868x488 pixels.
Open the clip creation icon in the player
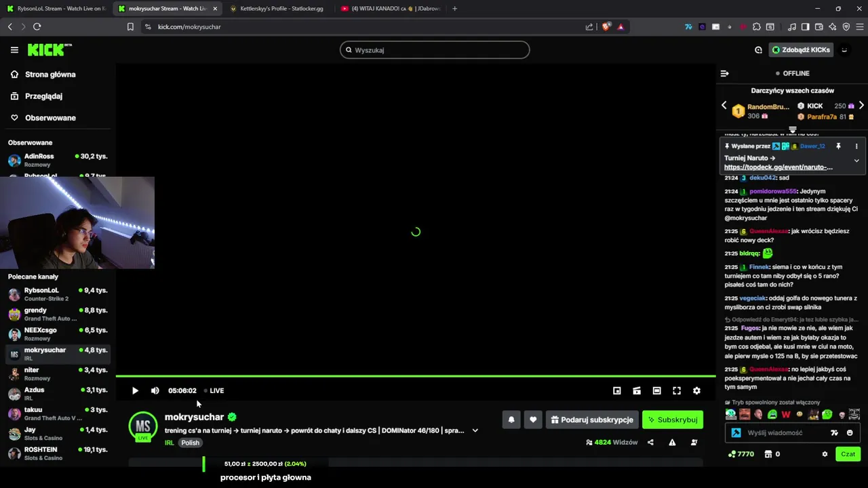pos(637,390)
